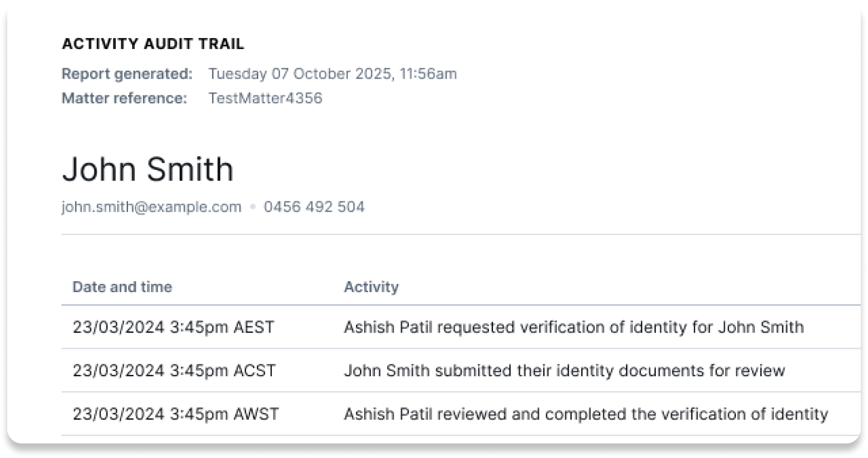Click the large John Smith name heading

pos(148,169)
